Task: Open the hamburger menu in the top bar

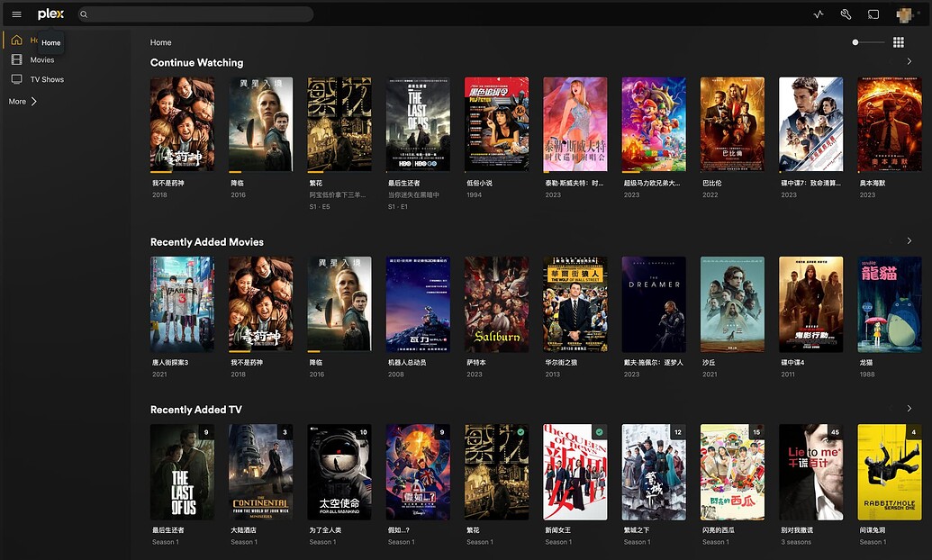Action: (x=16, y=14)
